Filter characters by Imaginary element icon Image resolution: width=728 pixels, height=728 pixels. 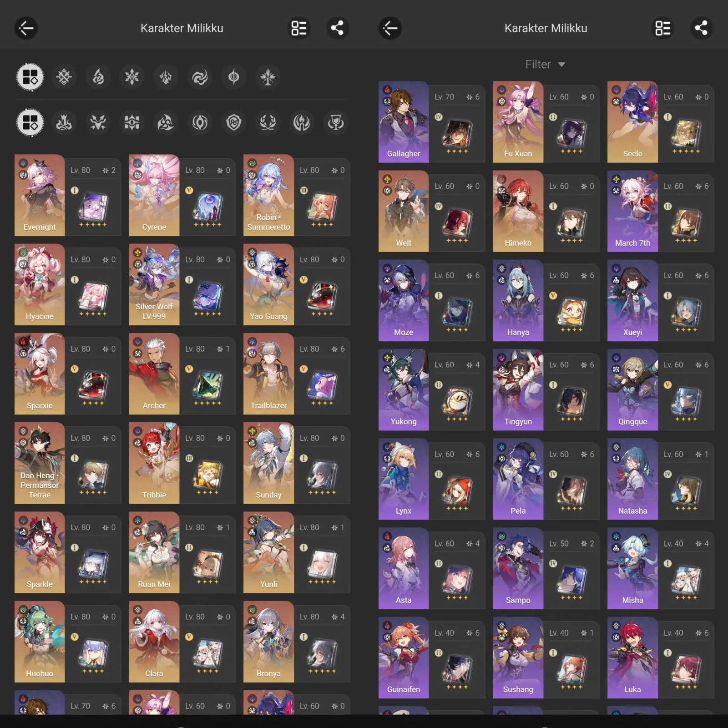268,77
